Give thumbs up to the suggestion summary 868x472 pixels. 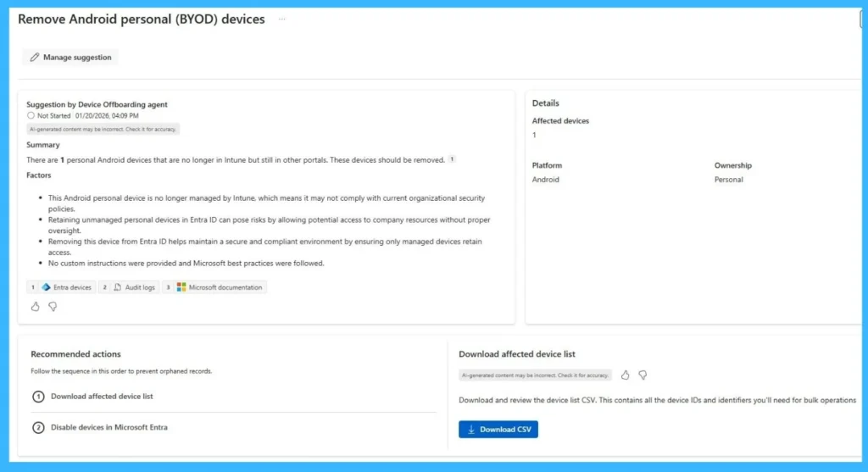point(35,307)
